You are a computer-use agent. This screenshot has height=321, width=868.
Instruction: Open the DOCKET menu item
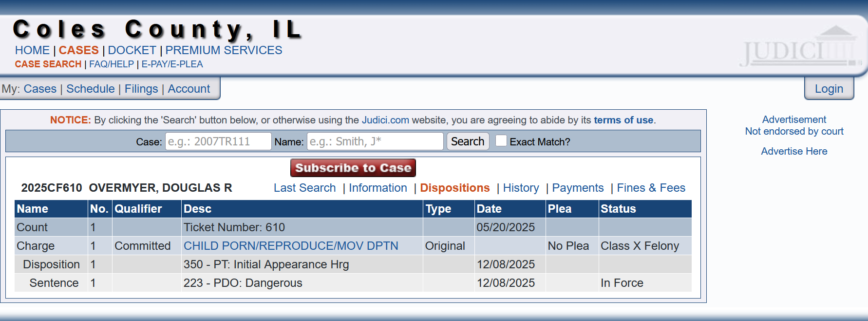(x=132, y=50)
